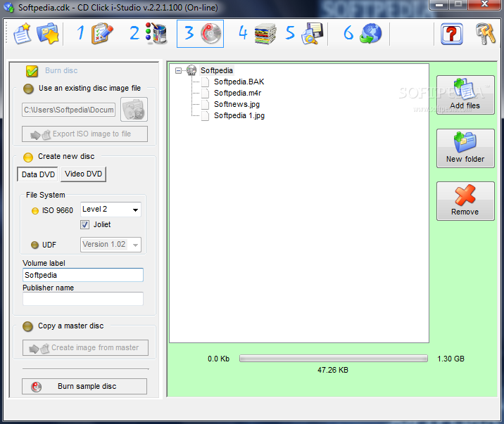Image resolution: width=504 pixels, height=424 pixels.
Task: Click the Add files button
Action: pyautogui.click(x=465, y=95)
